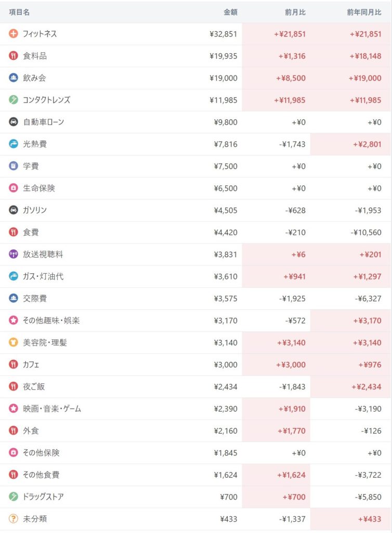The image size is (392, 533).
Task: Click the book icon beside 学費
Action: point(14,166)
